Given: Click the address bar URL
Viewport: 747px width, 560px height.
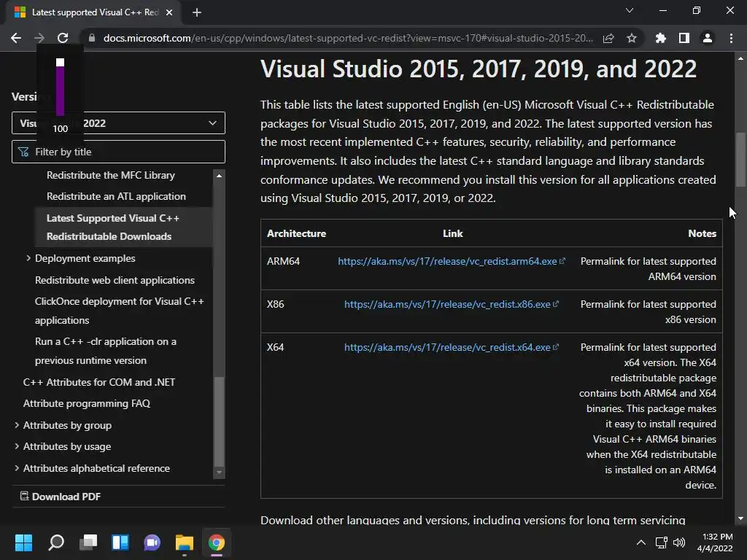Looking at the screenshot, I should pyautogui.click(x=348, y=38).
